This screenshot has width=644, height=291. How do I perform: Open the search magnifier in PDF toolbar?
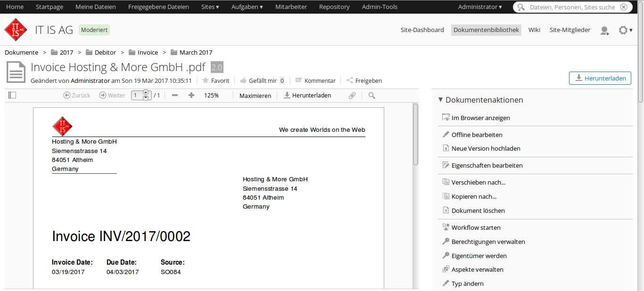[x=372, y=95]
